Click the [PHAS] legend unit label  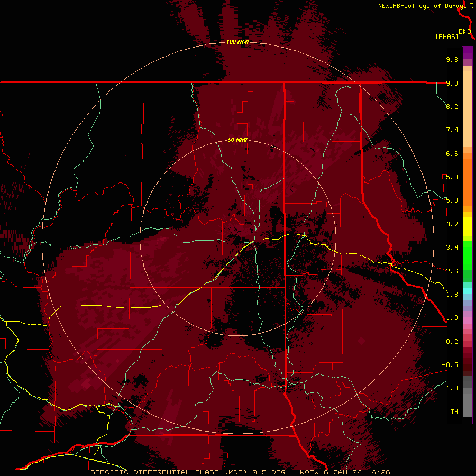coord(447,37)
